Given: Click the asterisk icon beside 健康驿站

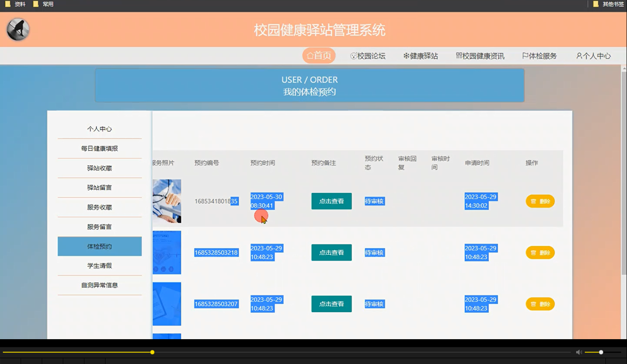Looking at the screenshot, I should tap(407, 55).
